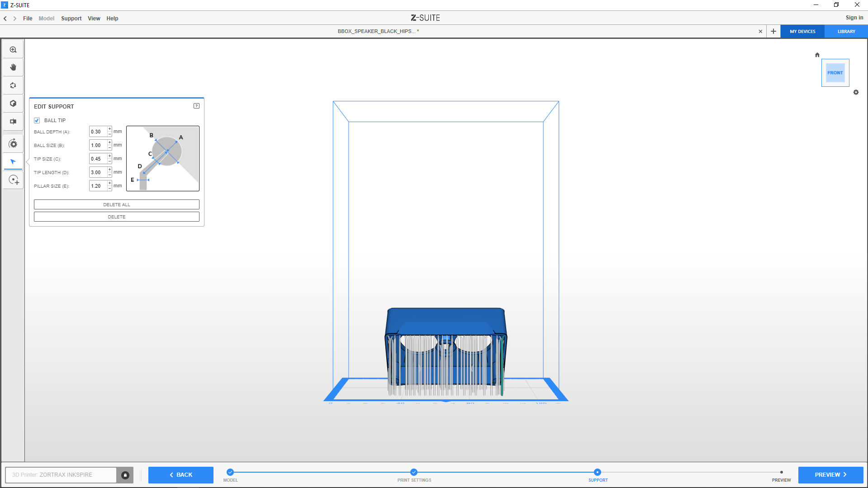
Task: Open the Support menu
Action: coord(71,19)
